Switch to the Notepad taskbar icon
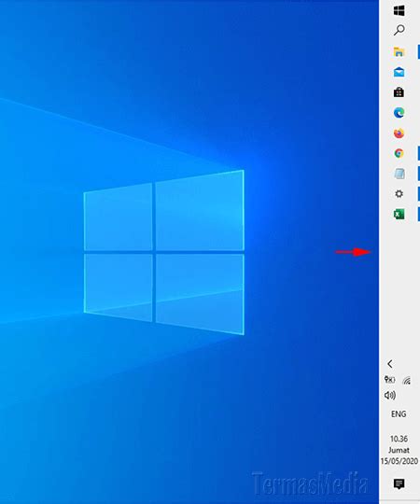420x504 pixels. point(399,174)
